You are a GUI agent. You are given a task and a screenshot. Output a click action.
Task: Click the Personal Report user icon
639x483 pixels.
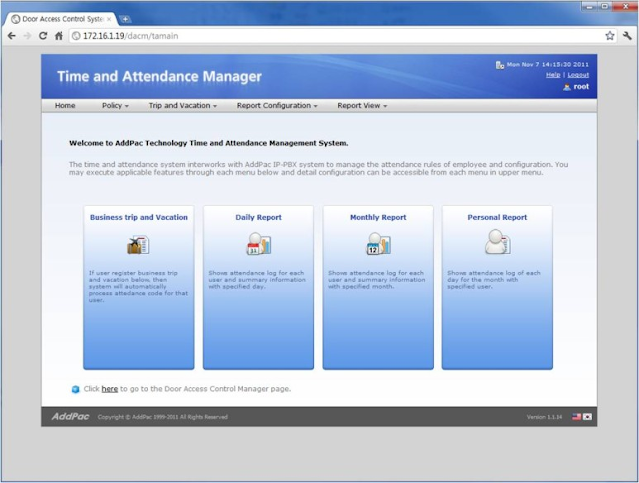tap(497, 242)
